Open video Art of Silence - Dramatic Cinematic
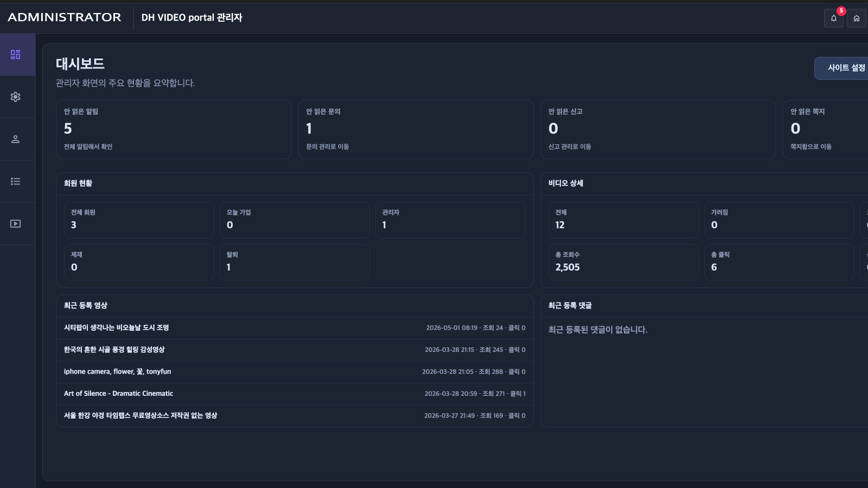868x488 pixels. coord(118,394)
